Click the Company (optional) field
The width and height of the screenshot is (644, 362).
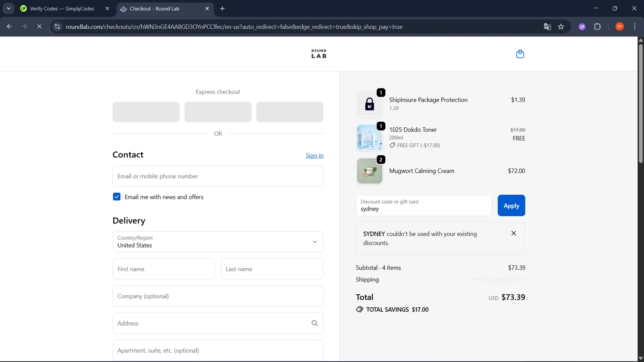pyautogui.click(x=218, y=296)
